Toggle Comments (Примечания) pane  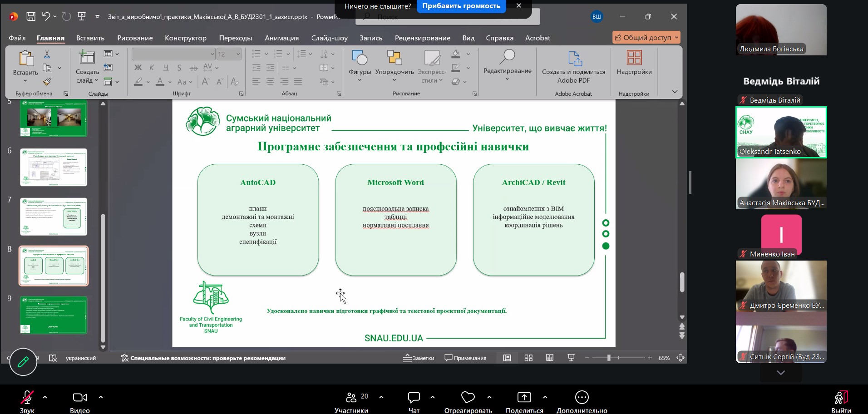click(465, 358)
